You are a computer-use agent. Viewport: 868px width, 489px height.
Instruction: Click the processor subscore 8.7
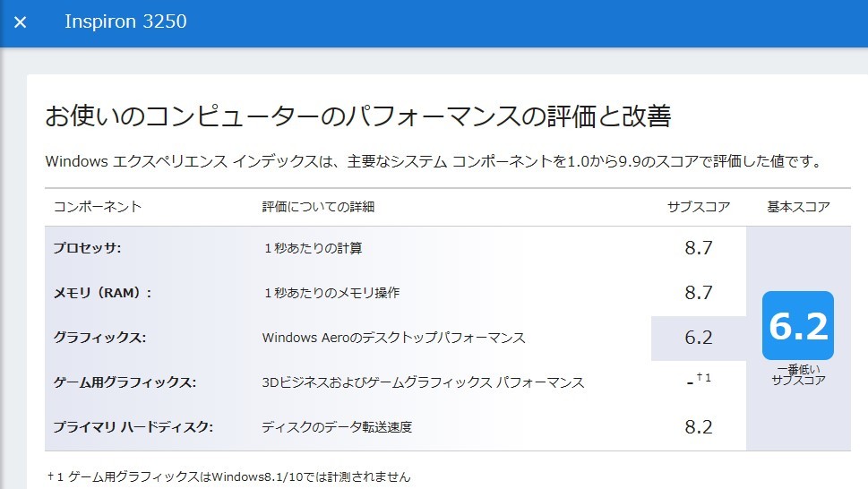coord(699,248)
